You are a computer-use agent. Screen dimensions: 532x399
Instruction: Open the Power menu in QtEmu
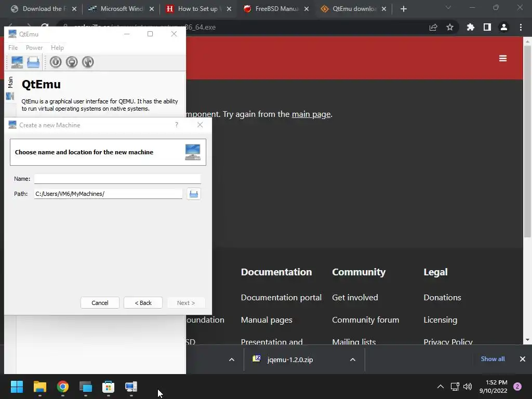[34, 47]
